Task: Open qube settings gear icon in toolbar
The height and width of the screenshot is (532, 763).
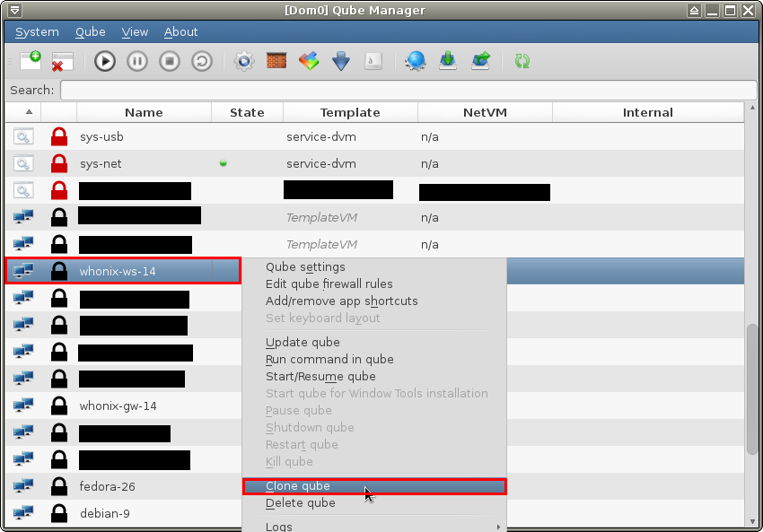Action: pyautogui.click(x=243, y=61)
